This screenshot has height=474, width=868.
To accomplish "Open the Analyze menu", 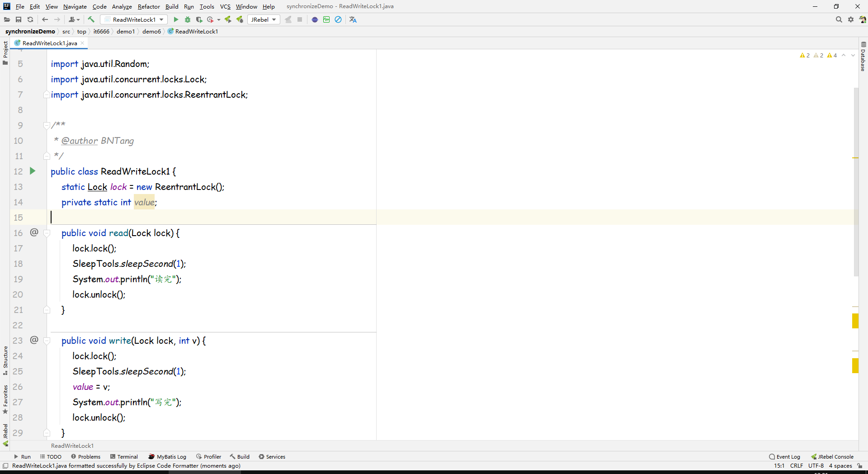I will (x=122, y=6).
